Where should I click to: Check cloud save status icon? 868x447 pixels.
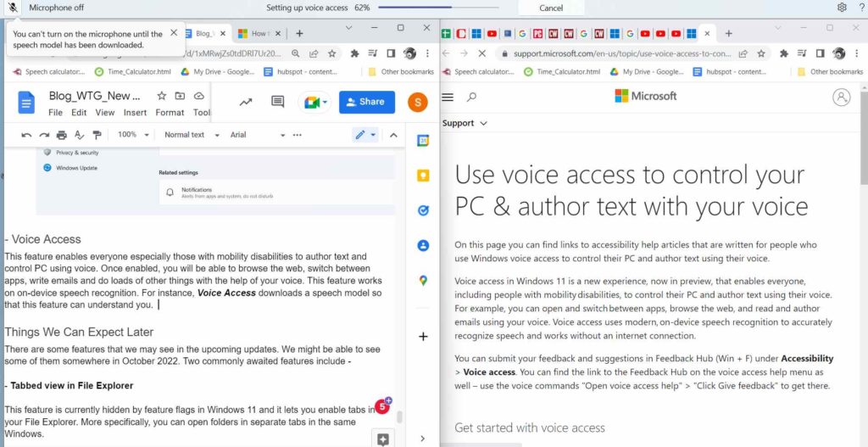(198, 96)
